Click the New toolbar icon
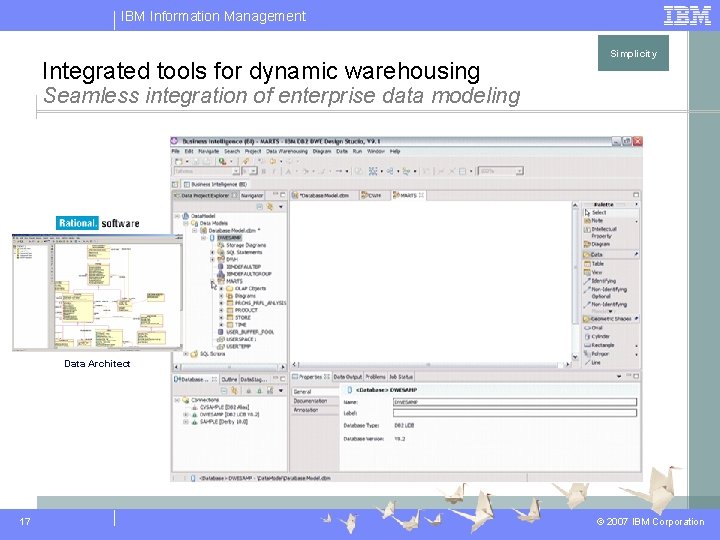720x540 pixels. tap(179, 161)
